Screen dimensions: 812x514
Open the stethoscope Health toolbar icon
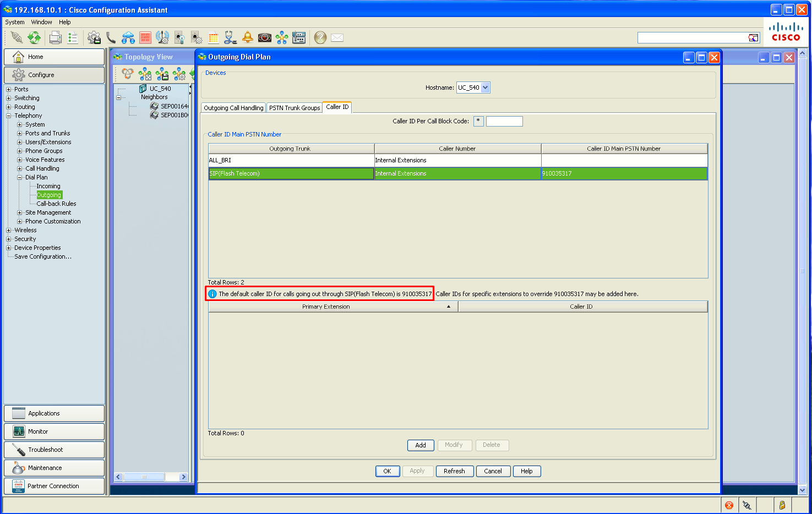(231, 37)
